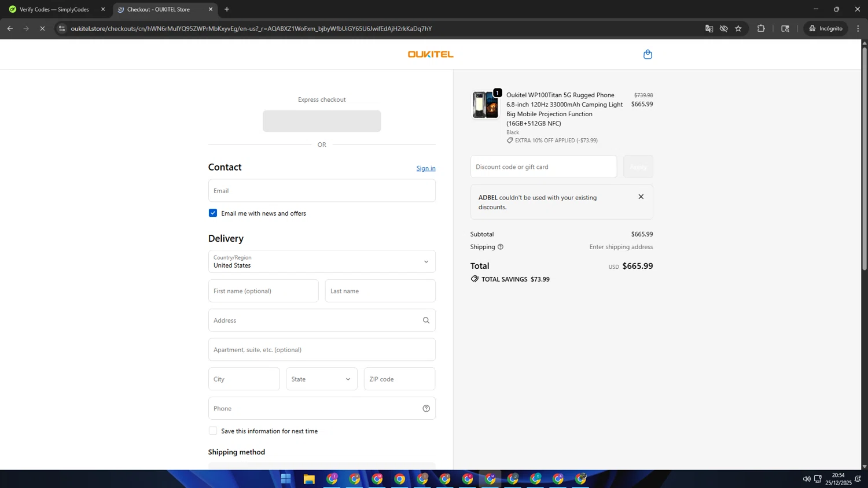Image resolution: width=868 pixels, height=488 pixels.
Task: Click the Total Savings tag icon
Action: click(475, 279)
